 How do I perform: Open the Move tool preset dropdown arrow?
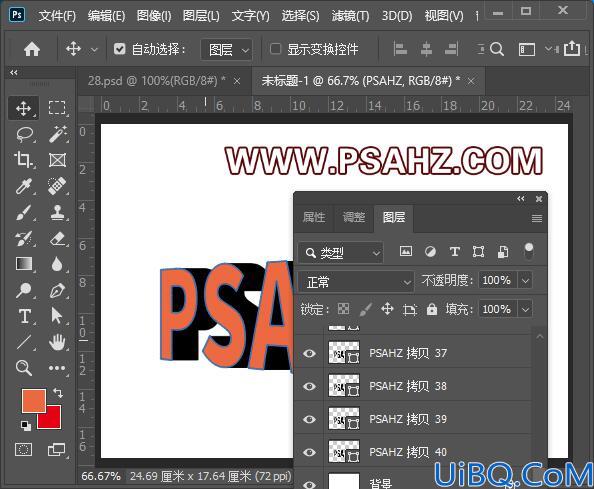[94, 50]
